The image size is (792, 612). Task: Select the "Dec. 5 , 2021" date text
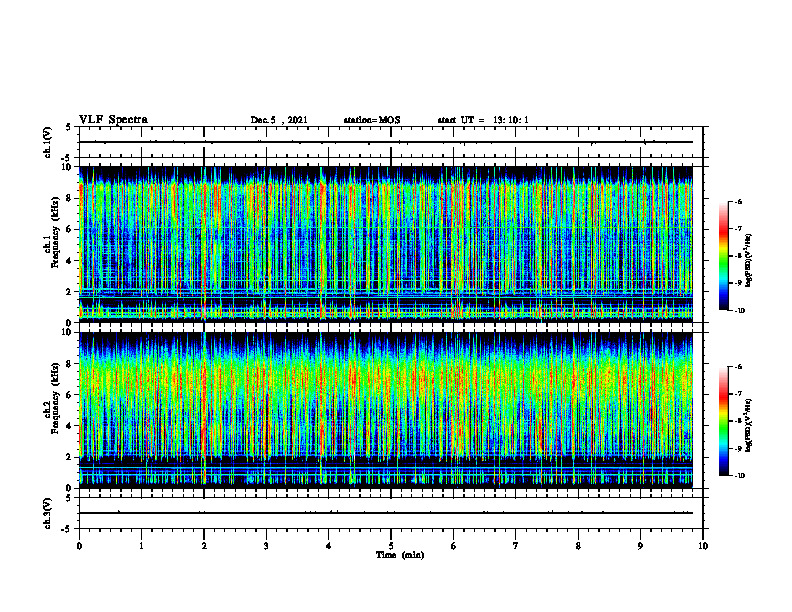279,120
